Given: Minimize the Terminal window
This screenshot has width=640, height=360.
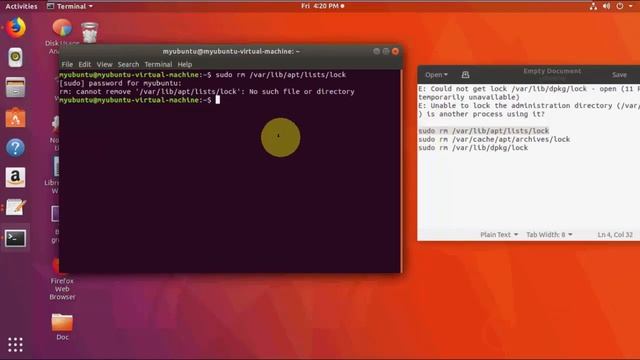Looking at the screenshot, I should tap(376, 51).
